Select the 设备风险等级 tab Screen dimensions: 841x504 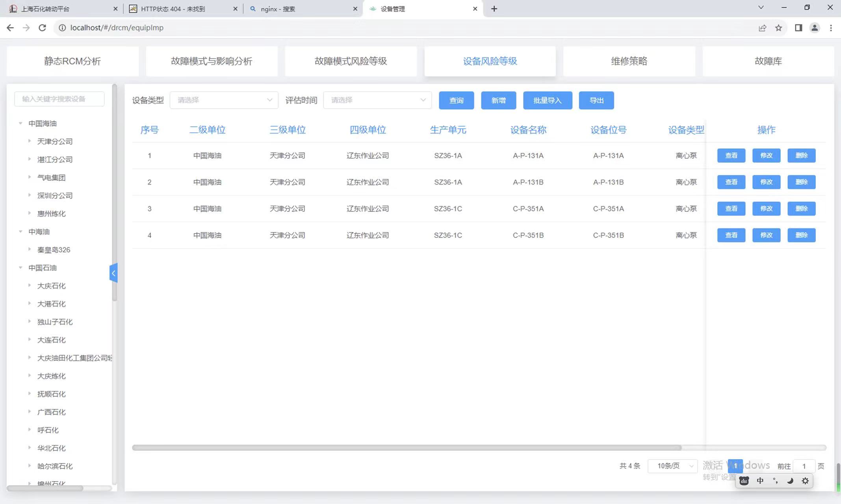(490, 61)
